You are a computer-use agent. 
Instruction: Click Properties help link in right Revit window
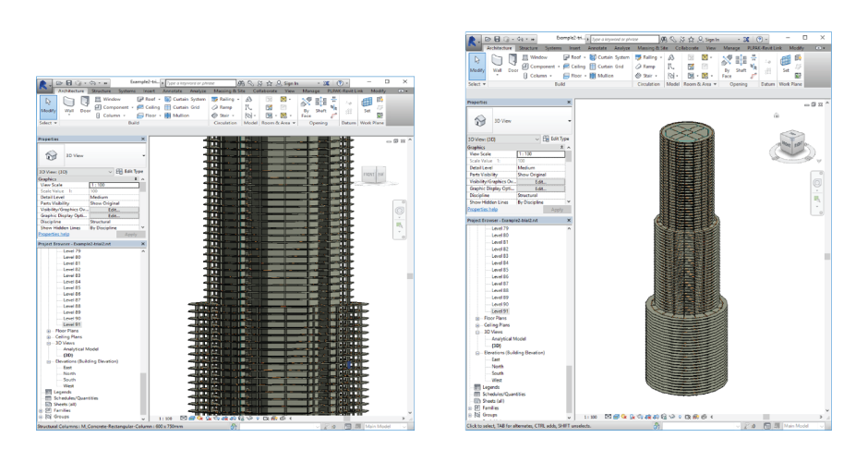(482, 210)
